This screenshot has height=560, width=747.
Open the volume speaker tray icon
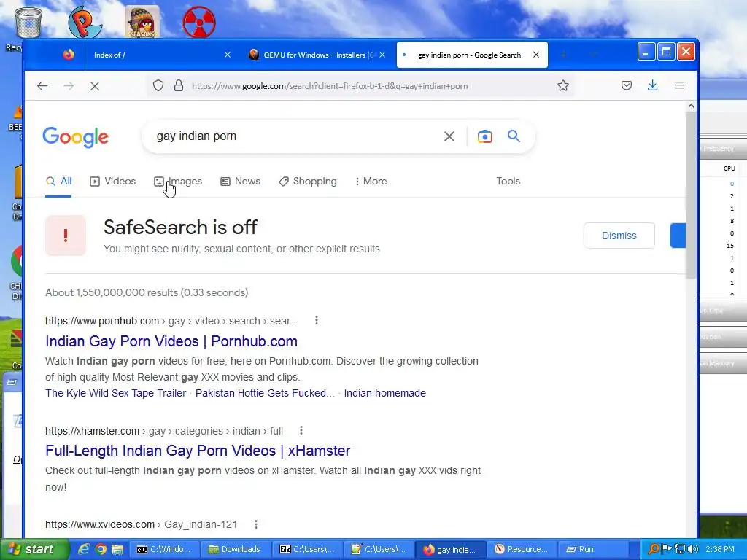click(x=693, y=549)
